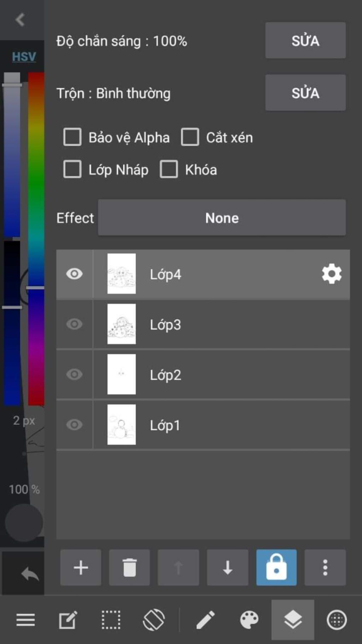362x644 pixels.
Task: Check the Cắt xén option
Action: tap(190, 137)
